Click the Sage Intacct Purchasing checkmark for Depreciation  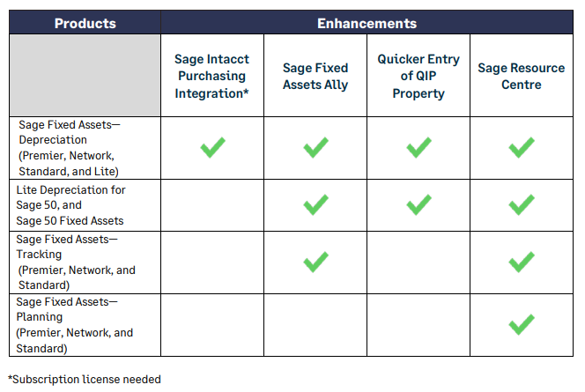[212, 148]
